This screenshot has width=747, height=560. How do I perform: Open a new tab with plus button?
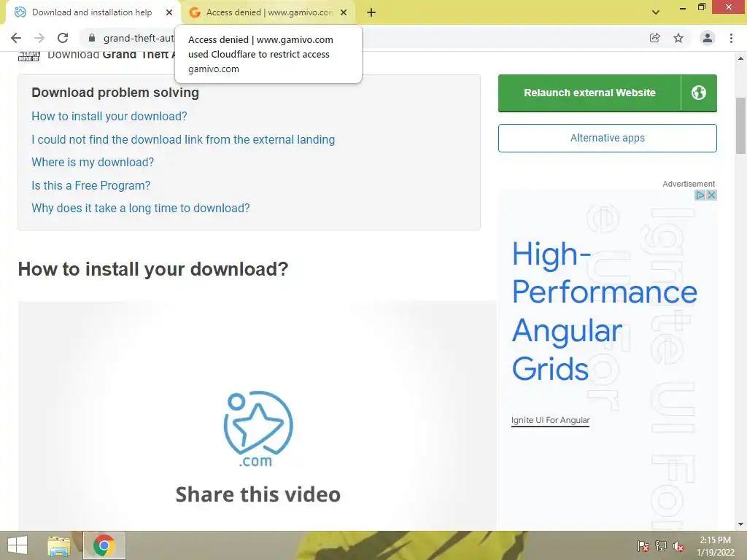tap(371, 12)
